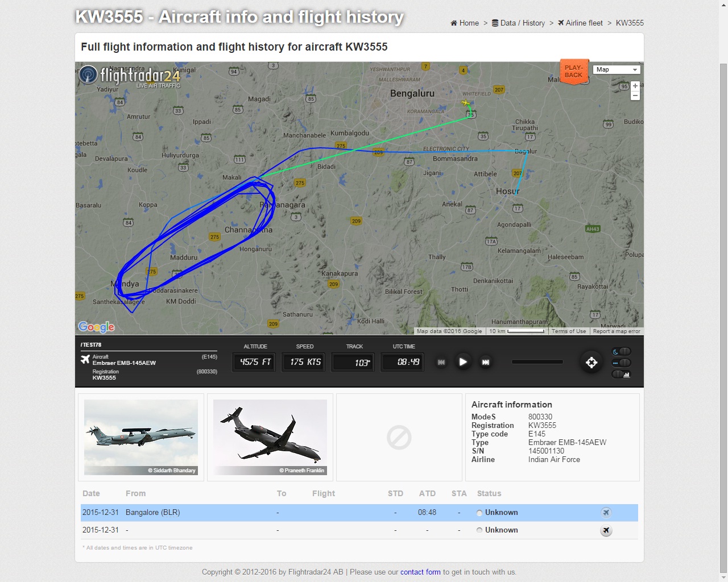Click the PLAYBACK orange badge

(x=573, y=71)
